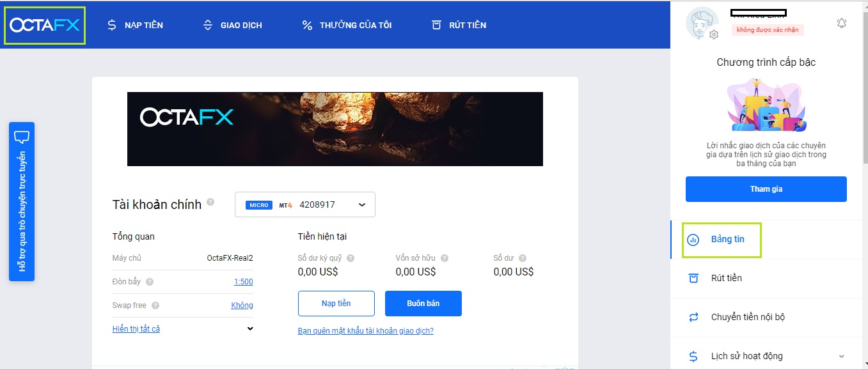The width and height of the screenshot is (868, 370).
Task: Open the THƯỞNG CỦA TÔI menu
Action: [x=347, y=26]
